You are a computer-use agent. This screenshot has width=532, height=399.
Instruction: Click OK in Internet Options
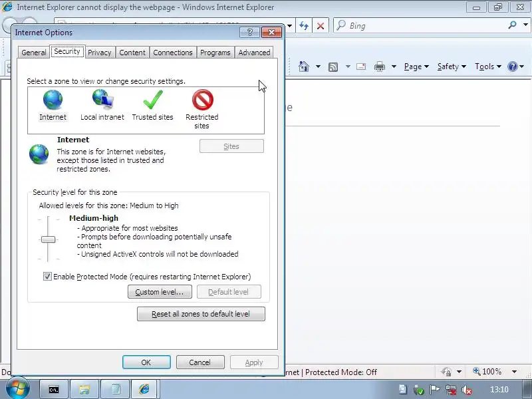tap(146, 362)
